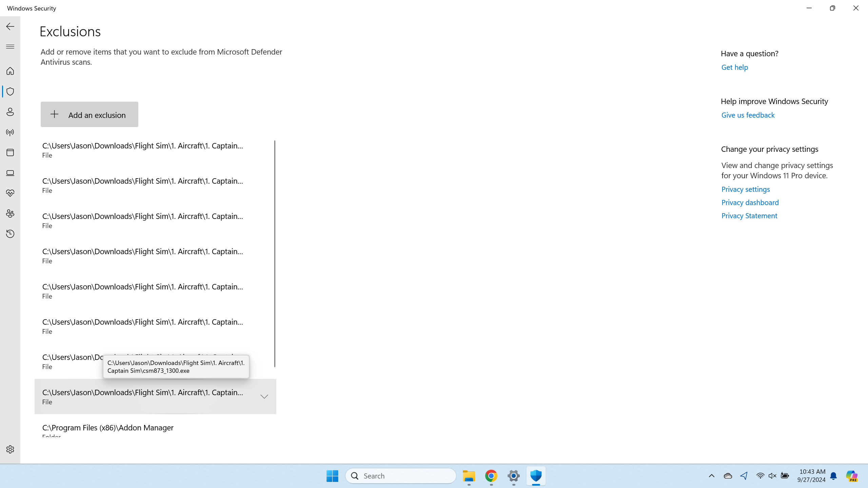This screenshot has width=868, height=488.
Task: Unmute system volume in the taskbar
Action: click(772, 475)
